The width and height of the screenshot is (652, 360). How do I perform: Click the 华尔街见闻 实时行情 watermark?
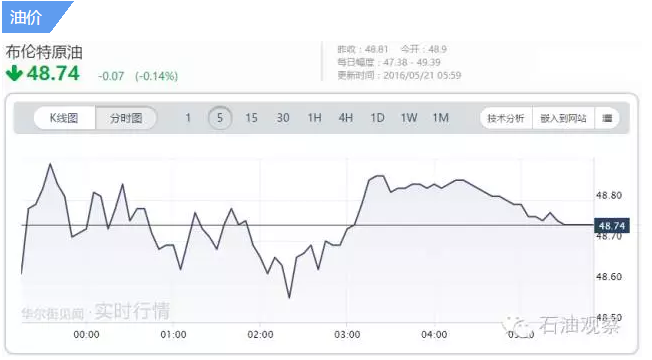pos(96,312)
